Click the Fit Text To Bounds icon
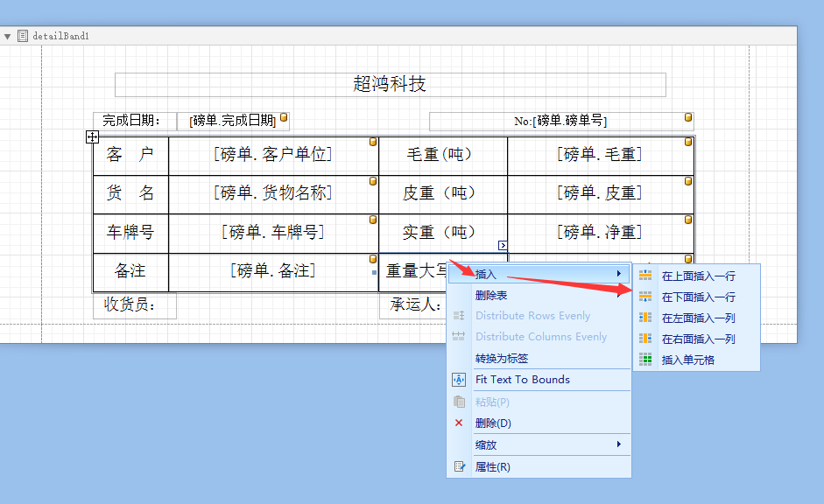824x504 pixels. point(459,380)
